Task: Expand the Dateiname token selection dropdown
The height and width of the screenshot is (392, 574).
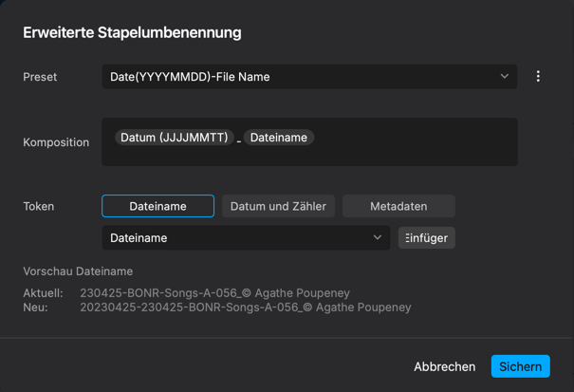Action: point(246,238)
